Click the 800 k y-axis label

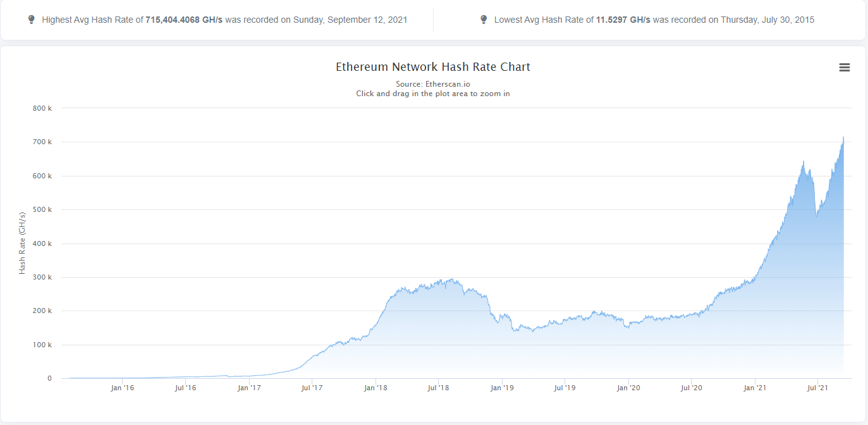point(42,108)
